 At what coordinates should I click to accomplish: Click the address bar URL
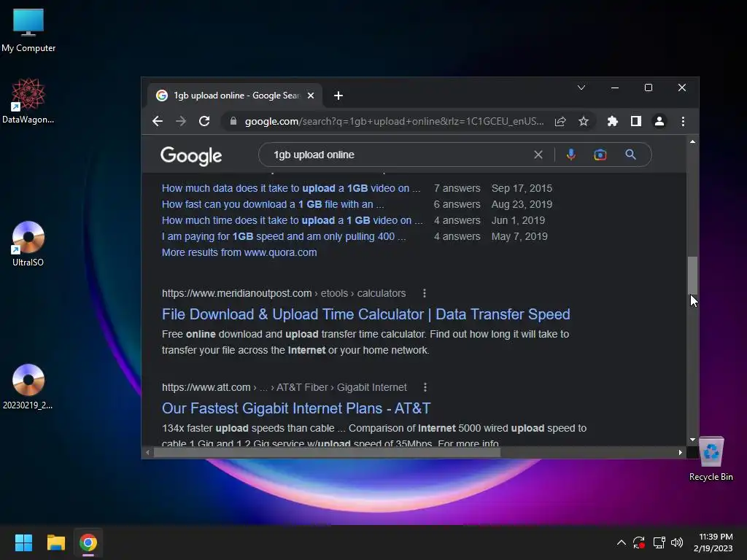click(394, 122)
